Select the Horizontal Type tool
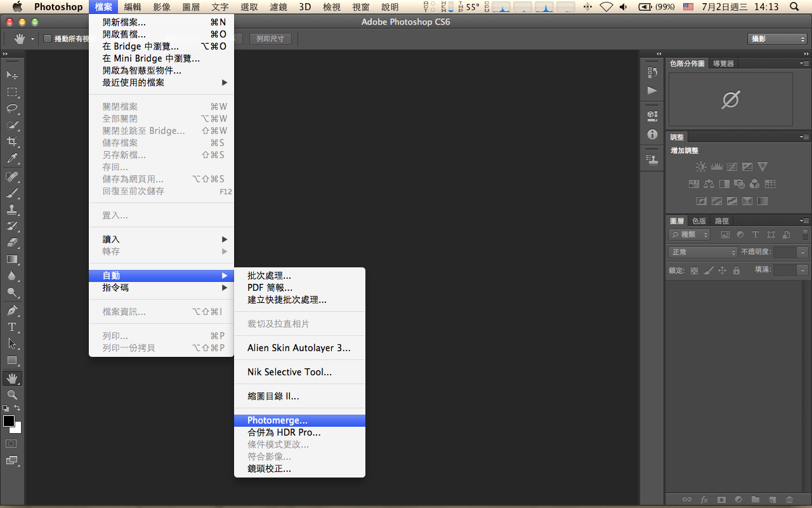 (12, 327)
